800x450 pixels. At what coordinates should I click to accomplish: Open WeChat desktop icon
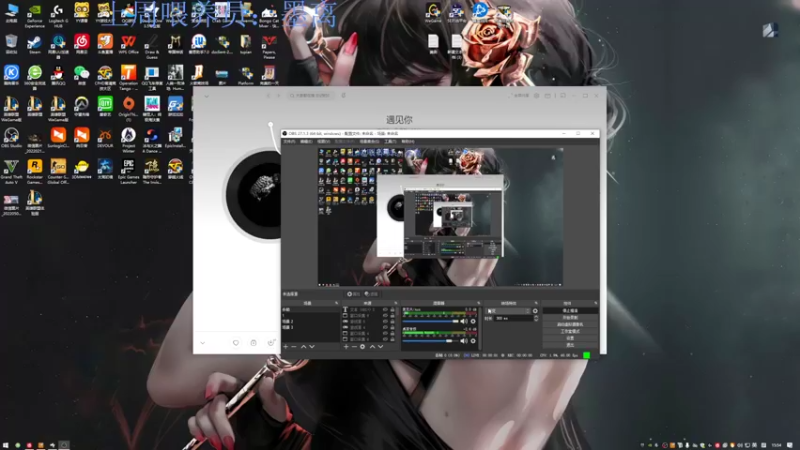tap(81, 75)
